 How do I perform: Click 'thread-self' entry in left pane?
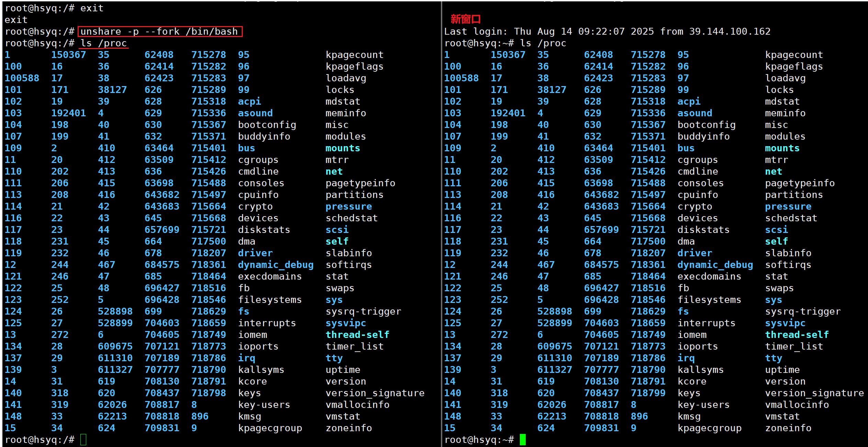pyautogui.click(x=357, y=334)
